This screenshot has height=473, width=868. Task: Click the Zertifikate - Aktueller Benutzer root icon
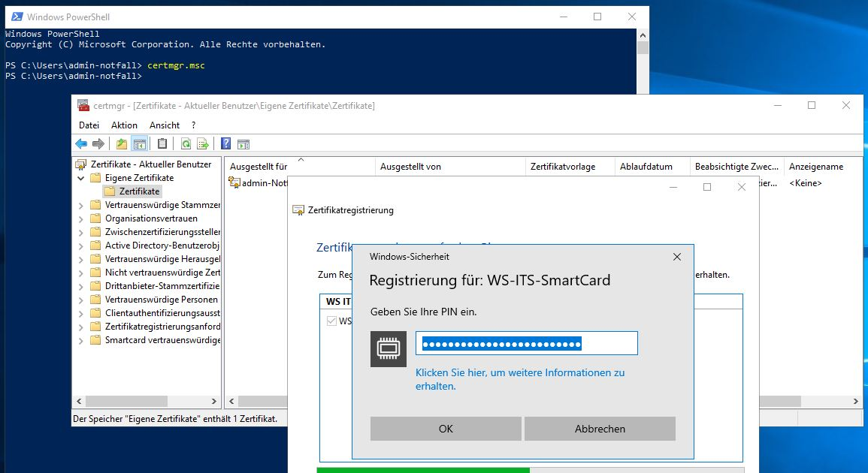click(81, 164)
